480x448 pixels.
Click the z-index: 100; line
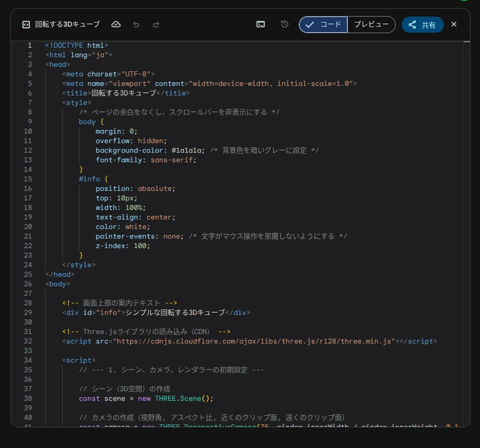(x=123, y=246)
